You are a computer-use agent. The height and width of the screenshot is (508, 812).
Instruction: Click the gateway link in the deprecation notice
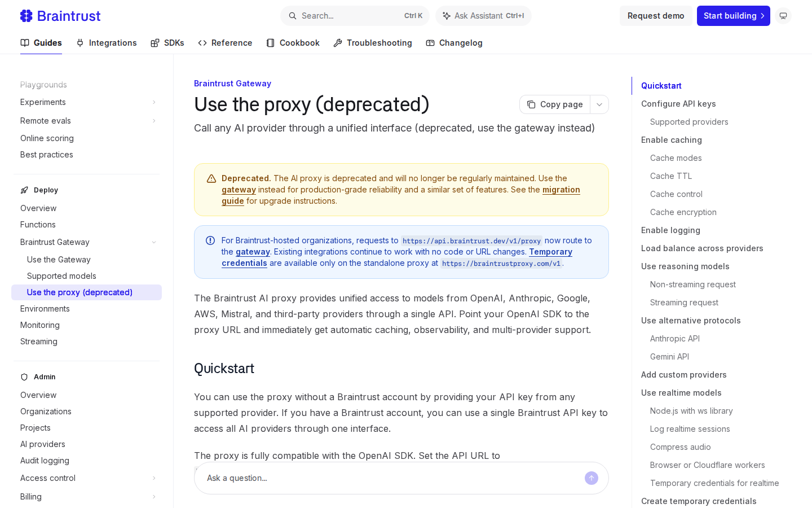[x=239, y=190]
